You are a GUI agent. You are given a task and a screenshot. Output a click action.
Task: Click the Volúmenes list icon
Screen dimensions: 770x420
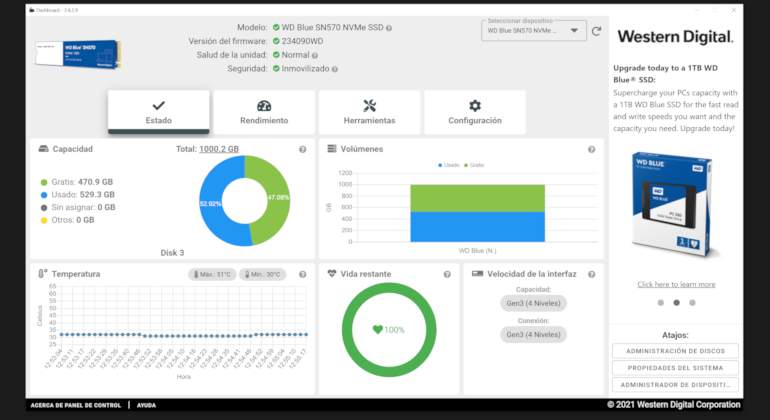332,148
